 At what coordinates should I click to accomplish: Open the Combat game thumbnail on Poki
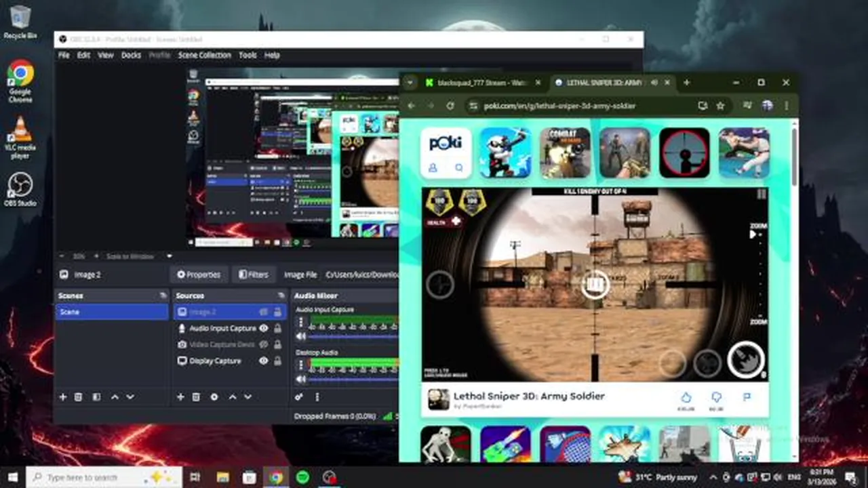(565, 152)
